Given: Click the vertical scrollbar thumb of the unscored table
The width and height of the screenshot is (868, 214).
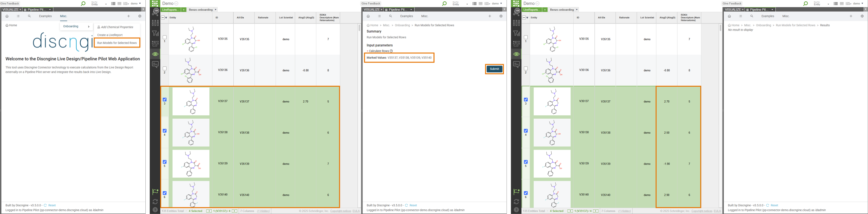Looking at the screenshot, I should pos(359,28).
